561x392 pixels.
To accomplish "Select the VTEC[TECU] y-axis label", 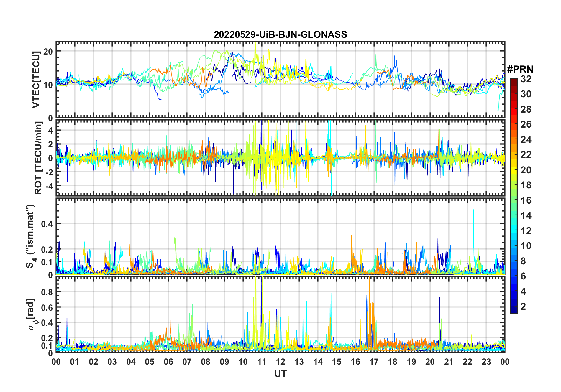I will 36,80.
